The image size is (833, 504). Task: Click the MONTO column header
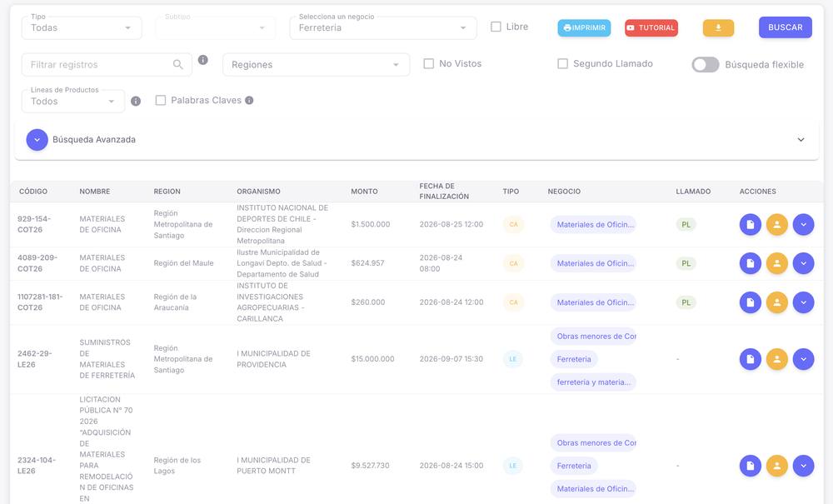[x=365, y=192]
